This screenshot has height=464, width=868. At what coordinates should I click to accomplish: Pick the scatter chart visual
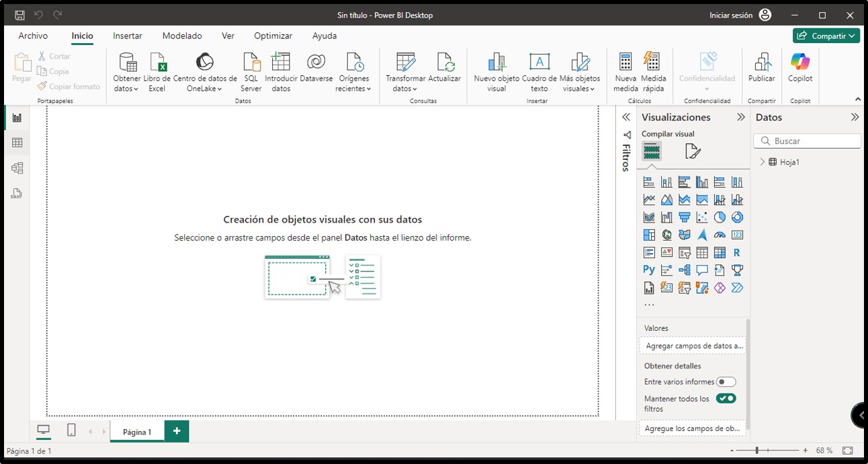[x=702, y=217]
